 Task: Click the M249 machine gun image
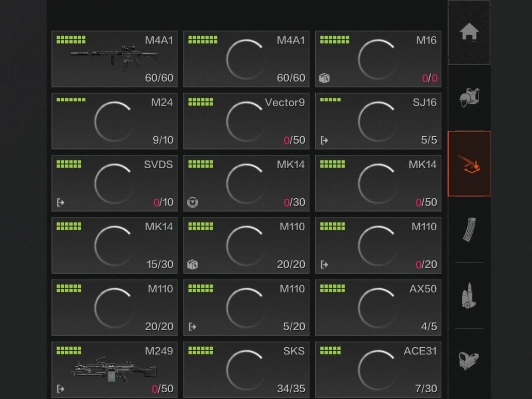click(x=114, y=371)
